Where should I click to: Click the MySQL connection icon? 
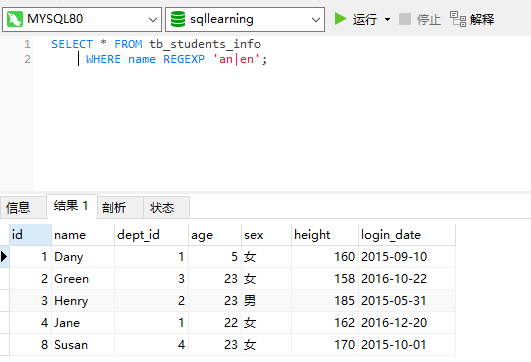tap(15, 19)
